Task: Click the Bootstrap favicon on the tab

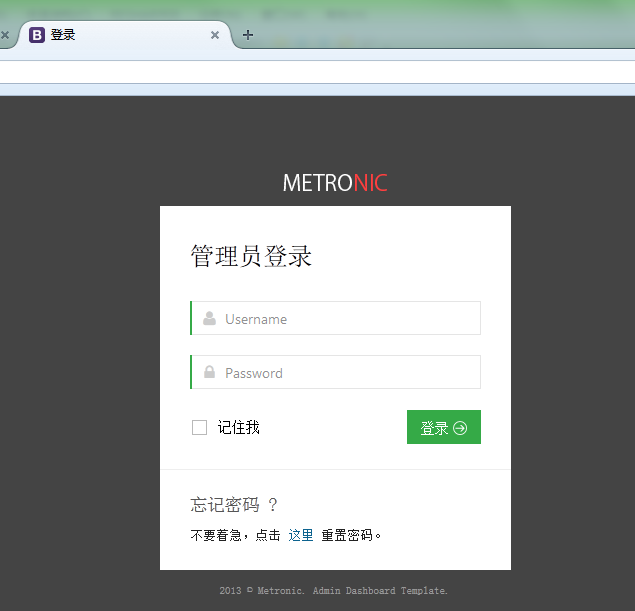Action: [x=37, y=35]
